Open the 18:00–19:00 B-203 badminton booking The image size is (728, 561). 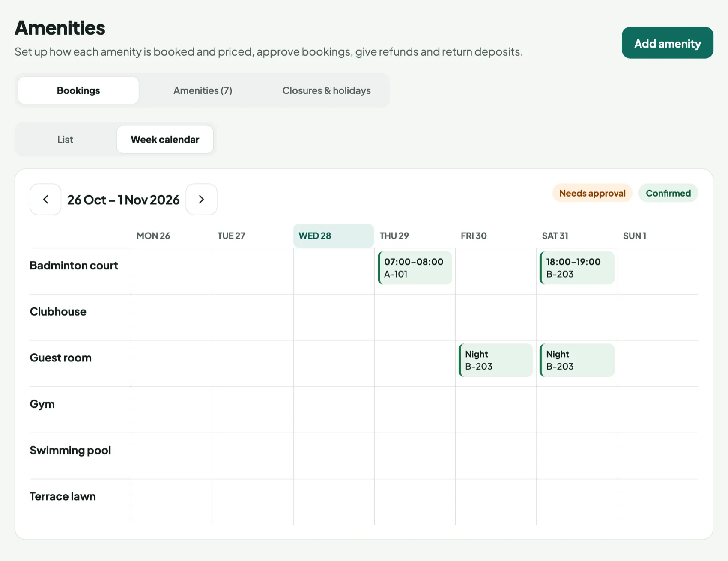click(x=577, y=268)
